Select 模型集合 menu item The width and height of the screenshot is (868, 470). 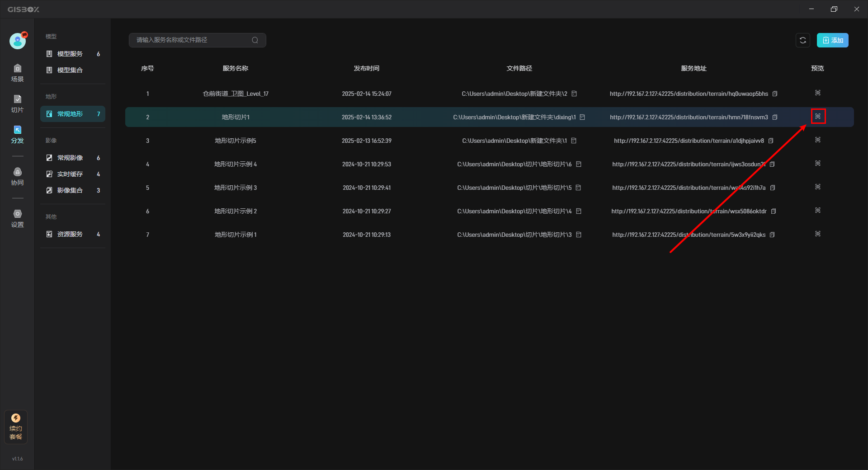pos(73,70)
